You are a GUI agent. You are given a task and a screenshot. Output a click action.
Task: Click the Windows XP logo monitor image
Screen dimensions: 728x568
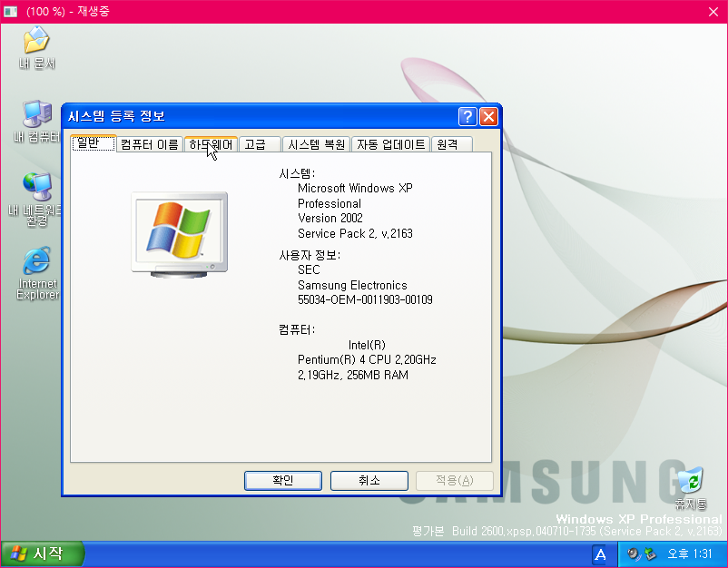[x=180, y=235]
